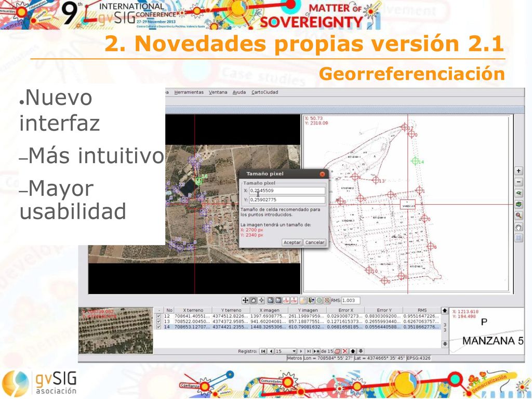Image resolution: width=532 pixels, height=399 pixels.
Task: Click down arrow button at table's right edge
Action: 445,344
